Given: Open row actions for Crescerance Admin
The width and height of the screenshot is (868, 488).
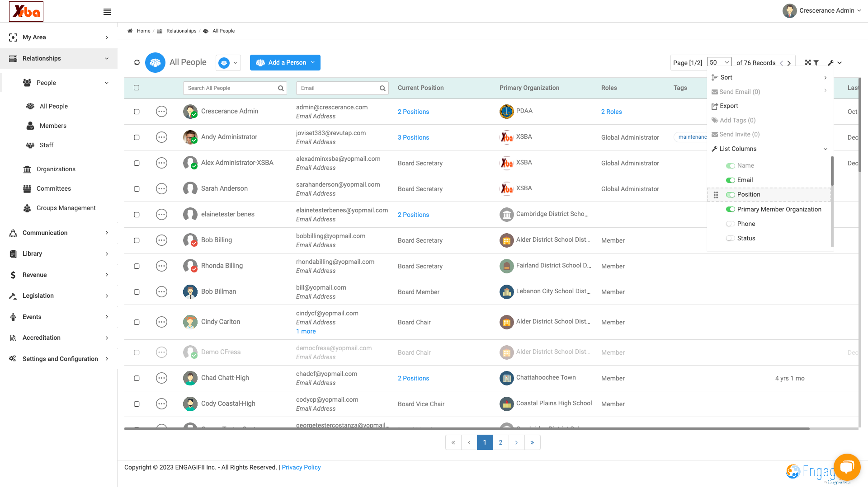Looking at the screenshot, I should click(x=161, y=111).
